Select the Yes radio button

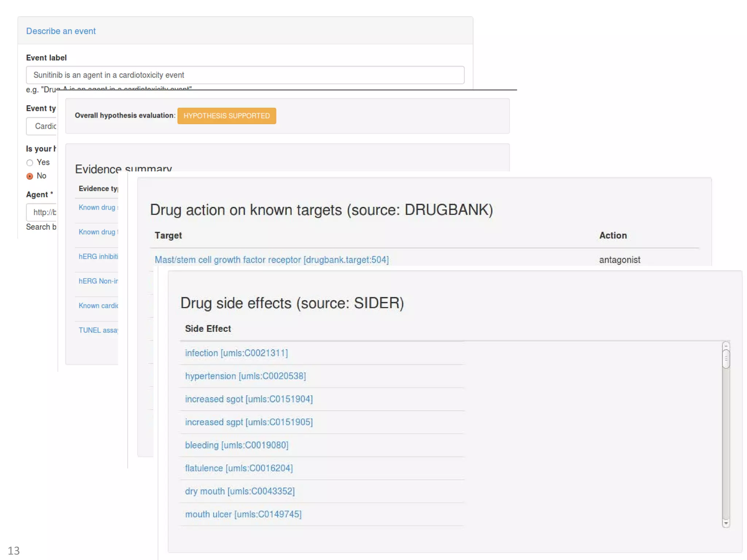tap(30, 163)
